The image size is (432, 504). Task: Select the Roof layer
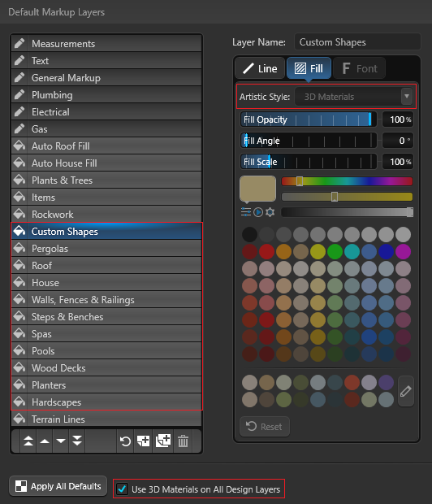click(x=106, y=265)
